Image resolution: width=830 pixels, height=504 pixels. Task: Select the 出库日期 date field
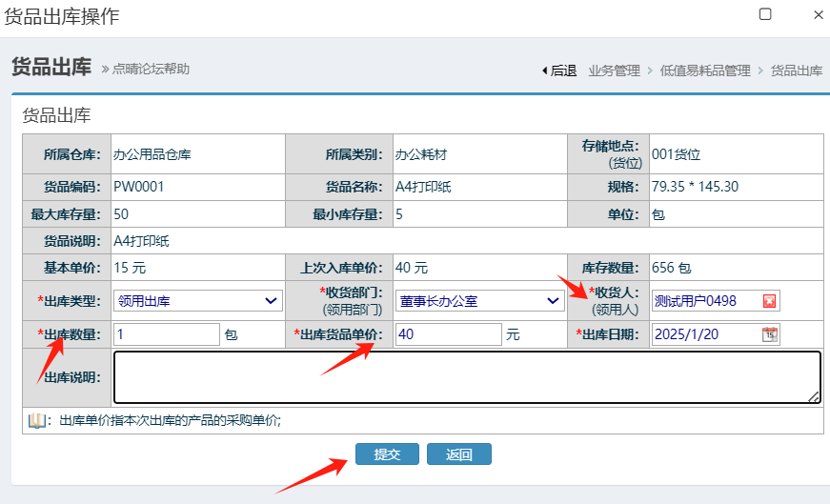click(705, 334)
